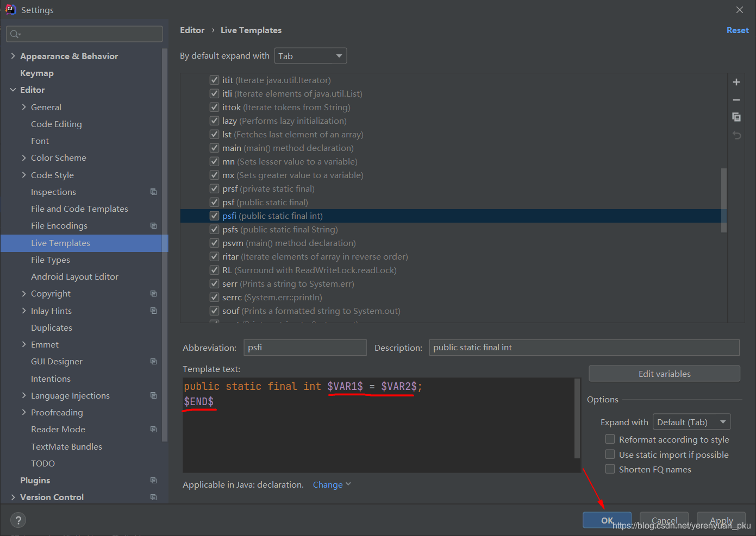The height and width of the screenshot is (536, 756).
Task: Expand the Code Style node
Action: [x=24, y=175]
